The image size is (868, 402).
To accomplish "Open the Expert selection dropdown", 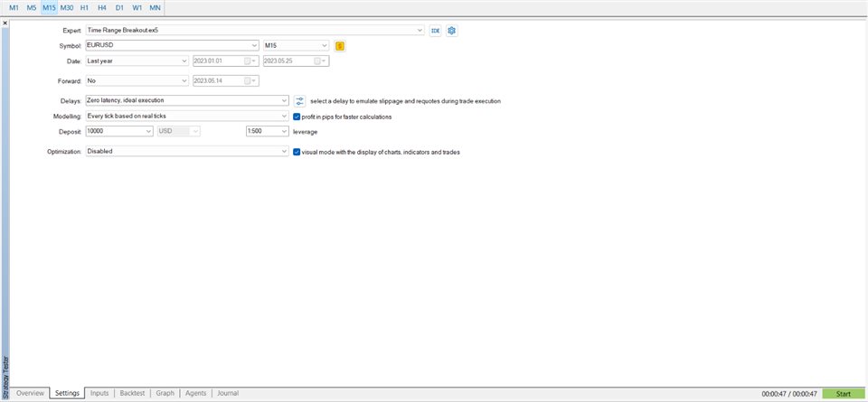I will (255, 31).
